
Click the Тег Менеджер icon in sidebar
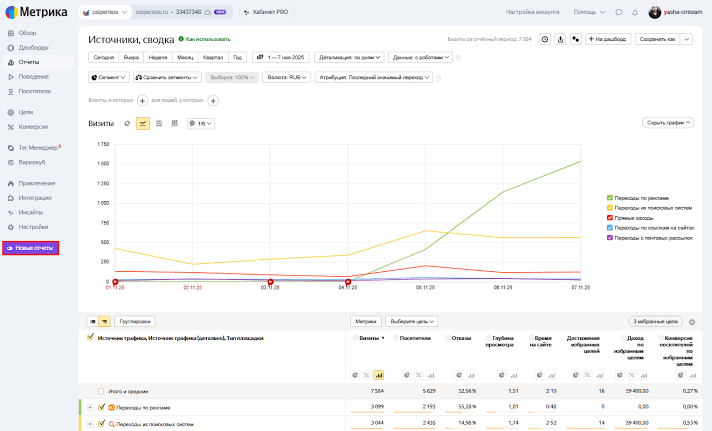click(10, 148)
